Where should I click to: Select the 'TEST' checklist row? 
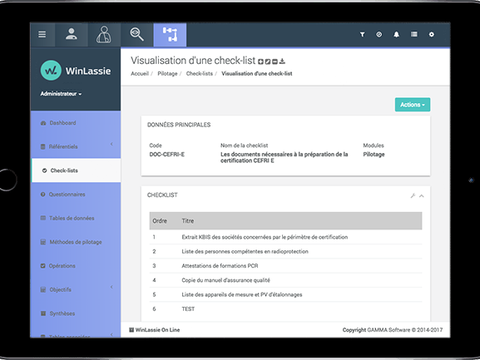[x=286, y=309]
